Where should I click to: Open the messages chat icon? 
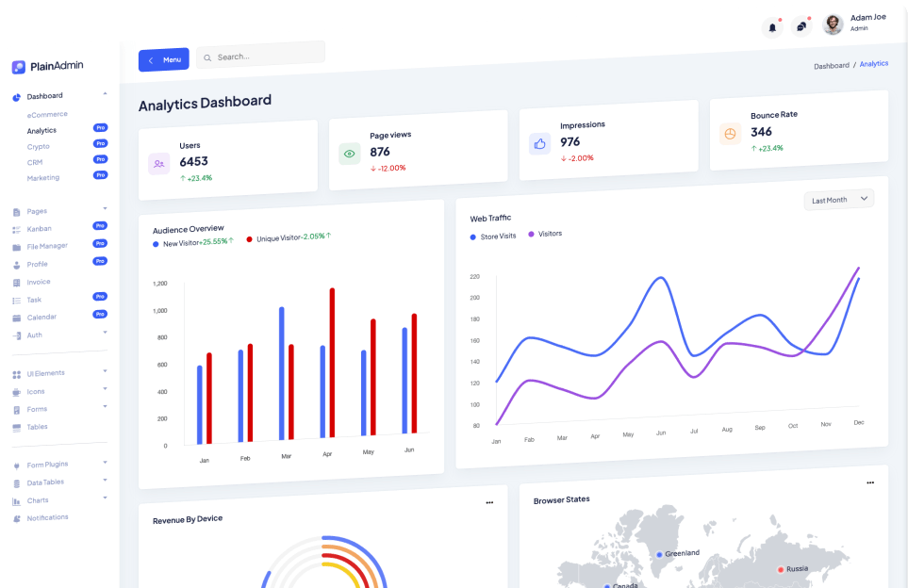click(x=801, y=26)
